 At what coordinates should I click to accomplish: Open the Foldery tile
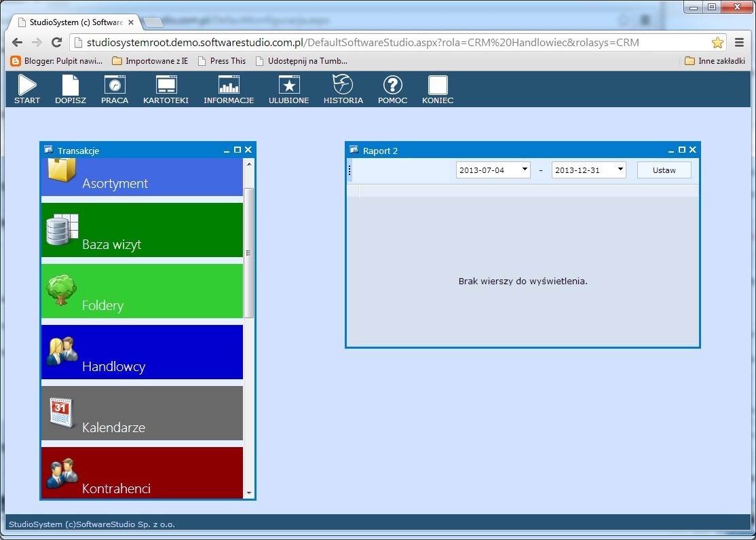142,292
